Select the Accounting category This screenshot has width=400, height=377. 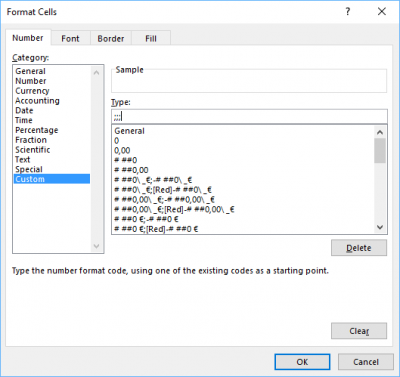37,101
